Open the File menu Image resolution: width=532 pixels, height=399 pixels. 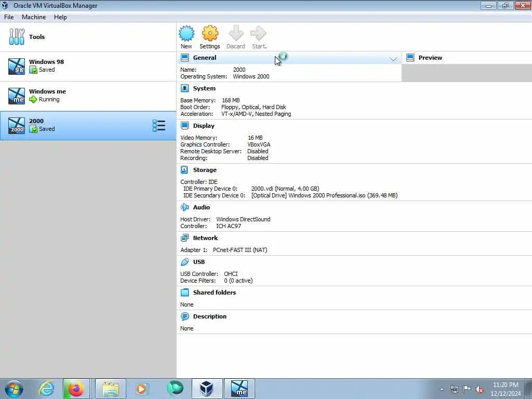(9, 17)
